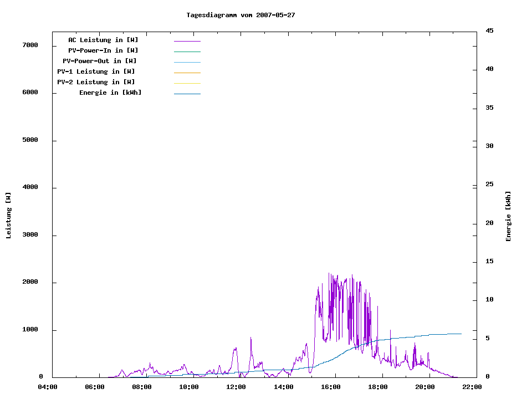The width and height of the screenshot is (532, 399).
Task: Select the PV-Power-Out in [W] legend label
Action: pyautogui.click(x=100, y=61)
